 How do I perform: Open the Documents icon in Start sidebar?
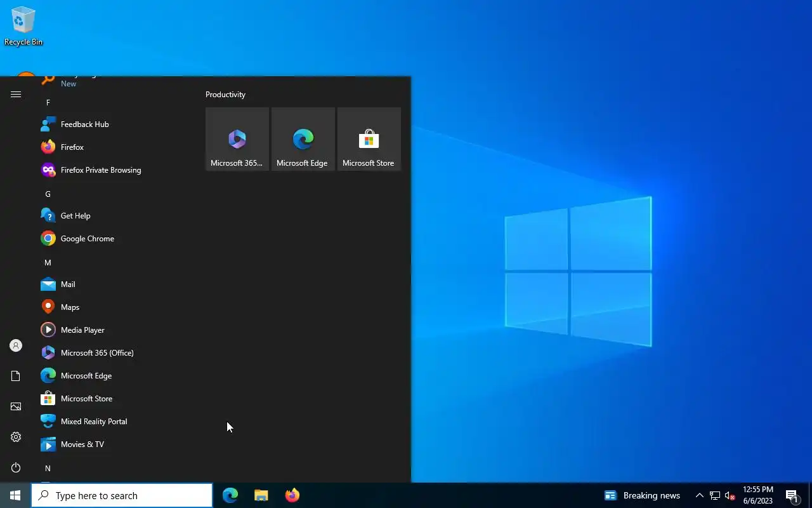[x=16, y=376]
